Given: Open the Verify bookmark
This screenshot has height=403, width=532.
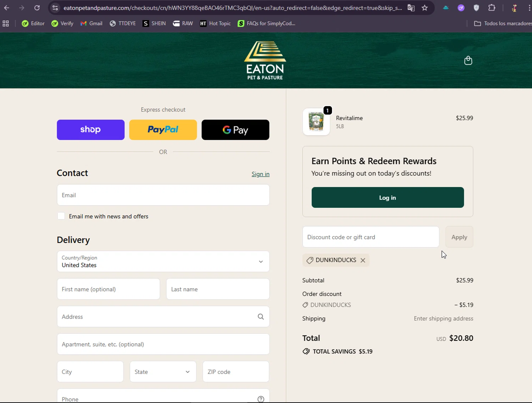Looking at the screenshot, I should point(62,23).
